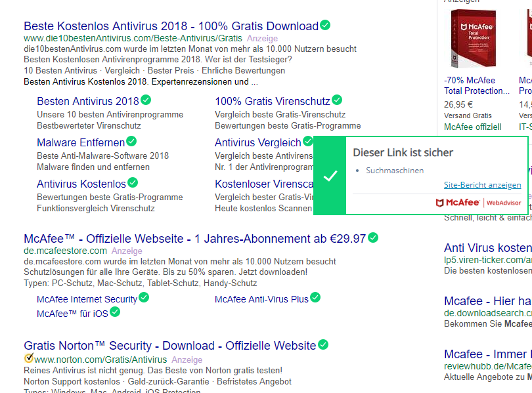Click the safety checkmark next to Besten Antivirus 2018

pyautogui.click(x=146, y=100)
